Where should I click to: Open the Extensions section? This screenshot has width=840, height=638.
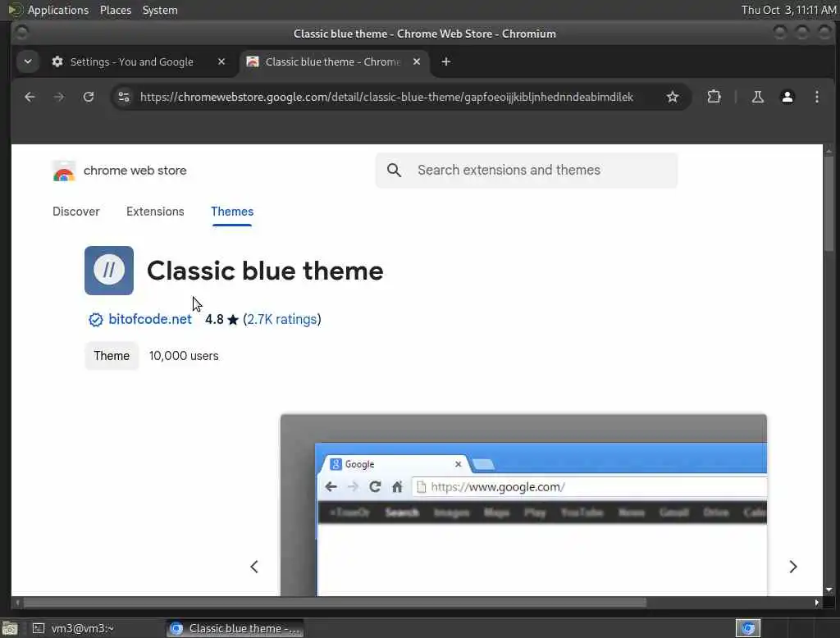[155, 212]
